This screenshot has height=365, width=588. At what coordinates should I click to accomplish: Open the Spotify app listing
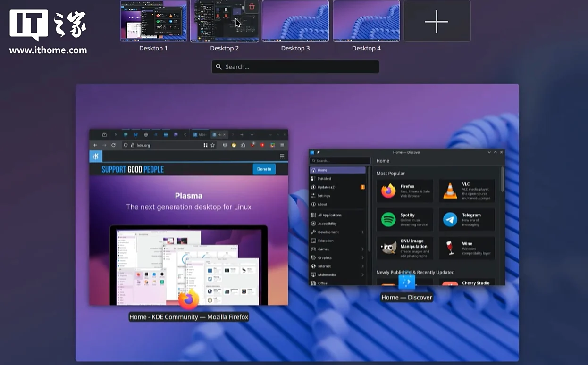(x=404, y=220)
